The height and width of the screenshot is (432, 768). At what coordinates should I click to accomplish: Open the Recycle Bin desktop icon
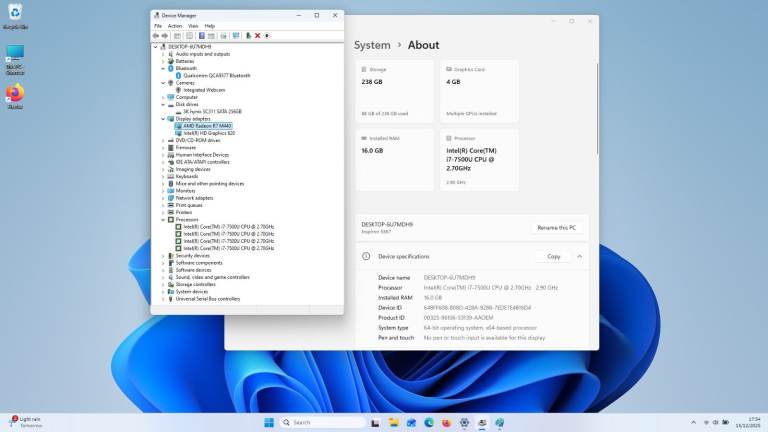(x=15, y=17)
